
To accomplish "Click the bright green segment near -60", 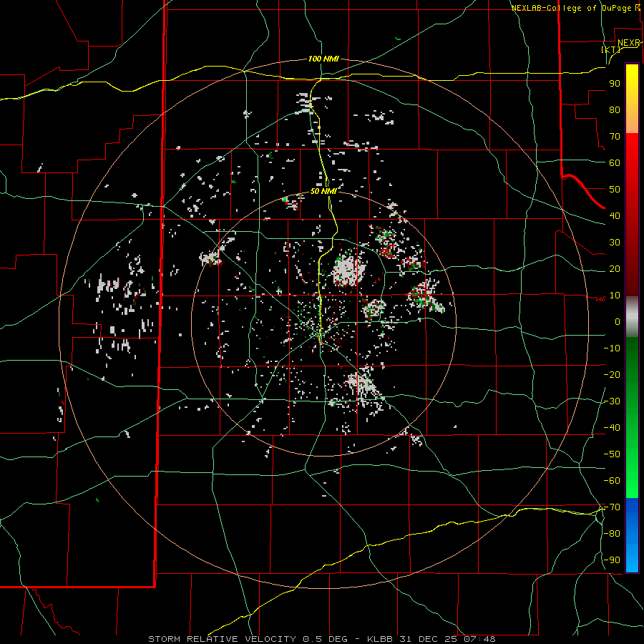I will tap(632, 481).
